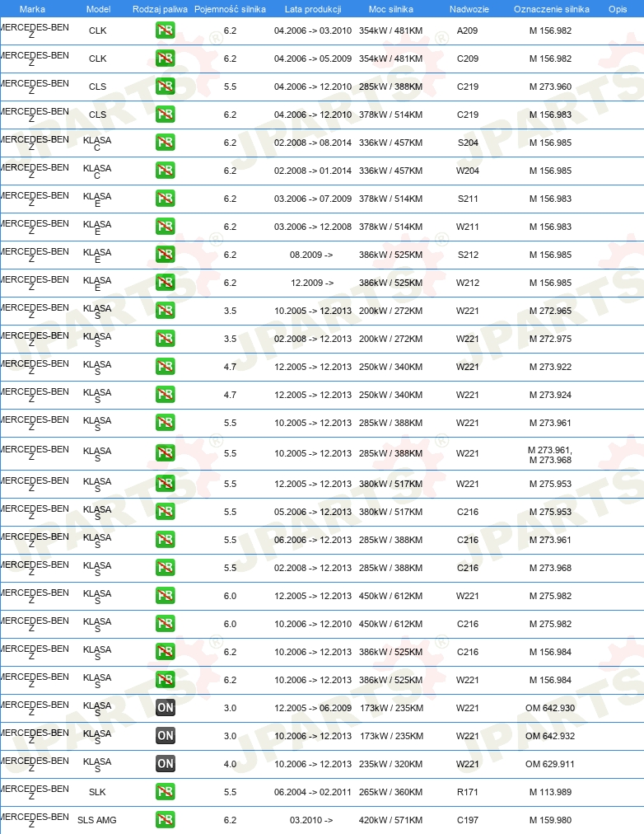Click petrol icon in Klasa E S211 row
Viewport: 644px width, 834px height.
pos(166,199)
